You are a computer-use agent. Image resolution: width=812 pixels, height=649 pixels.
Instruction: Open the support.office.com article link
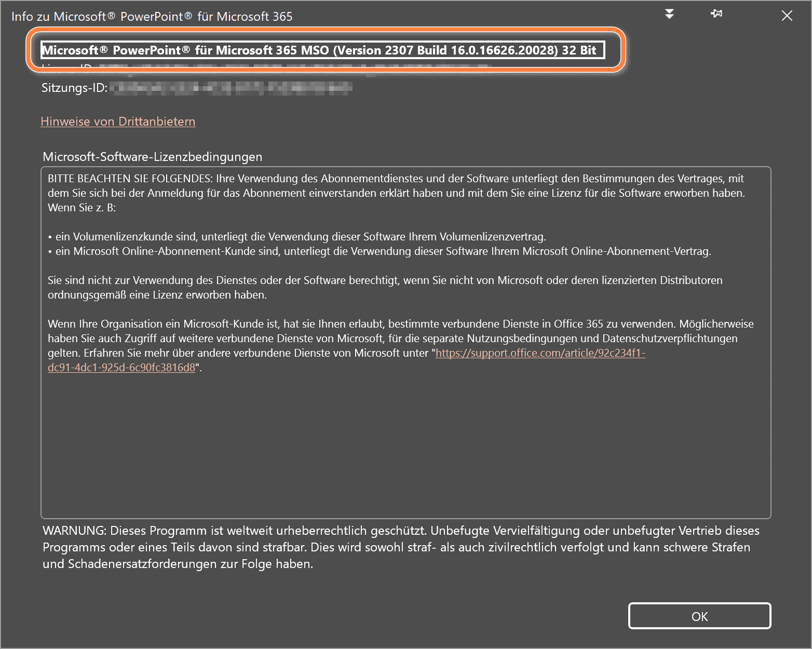tap(540, 353)
